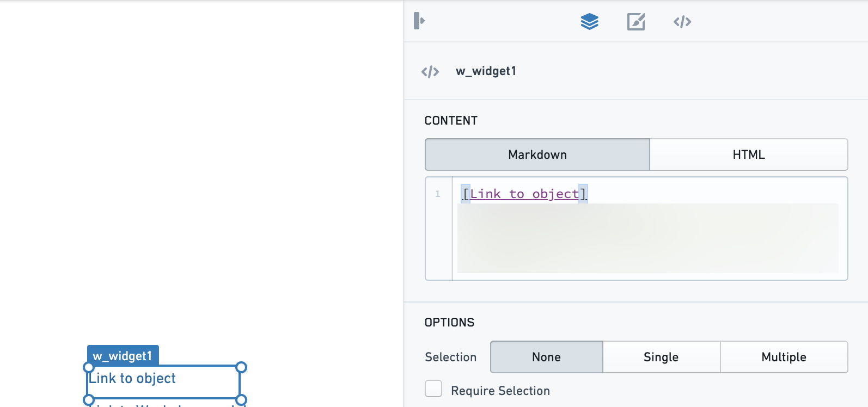868x407 pixels.
Task: Click the 'Link to object' link on canvas
Action: pyautogui.click(x=132, y=378)
